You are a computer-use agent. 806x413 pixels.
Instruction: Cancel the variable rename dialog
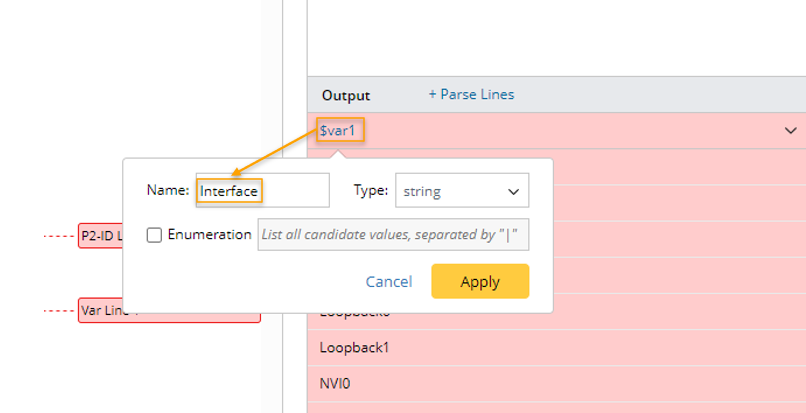(388, 282)
